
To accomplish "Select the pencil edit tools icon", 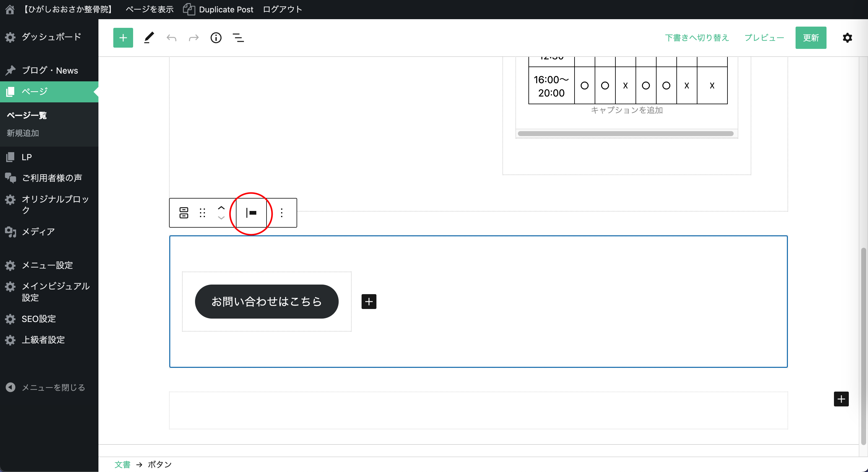I will point(149,38).
